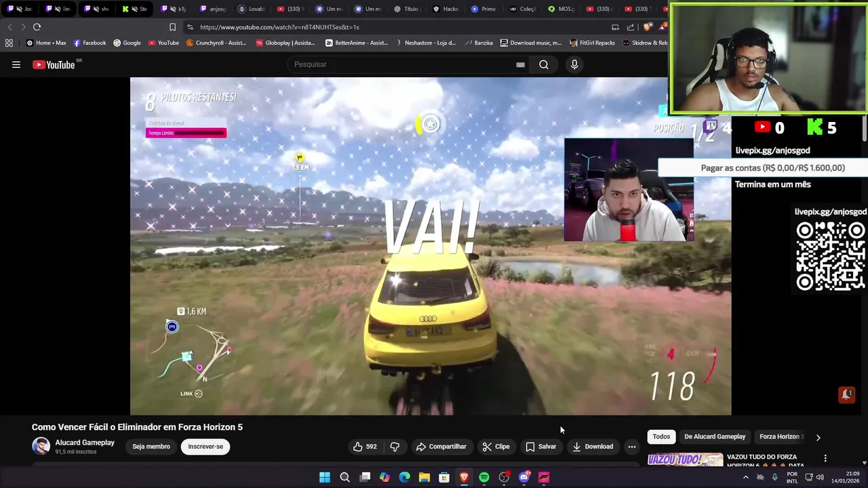Open options for VAZOU TUDO suggested video

point(825,459)
